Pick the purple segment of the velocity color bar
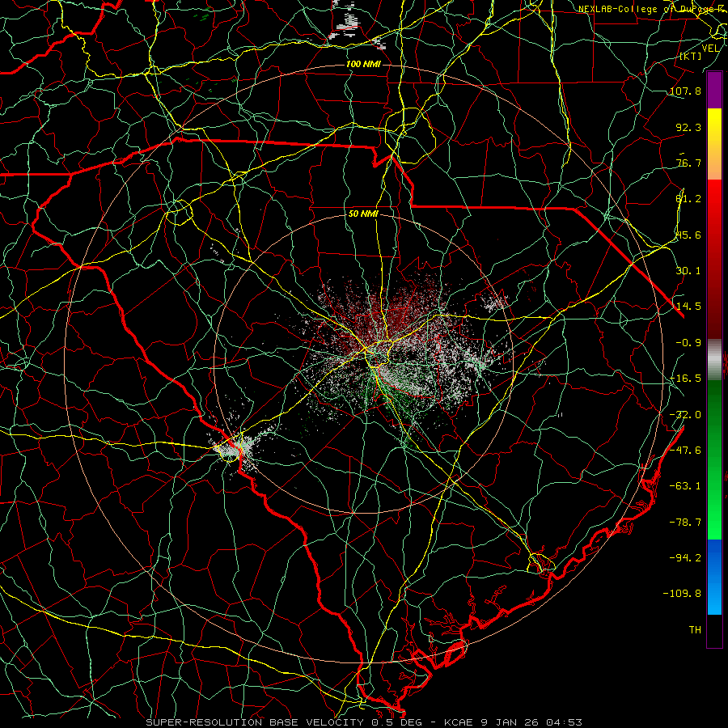The height and width of the screenshot is (728, 728). tap(714, 90)
